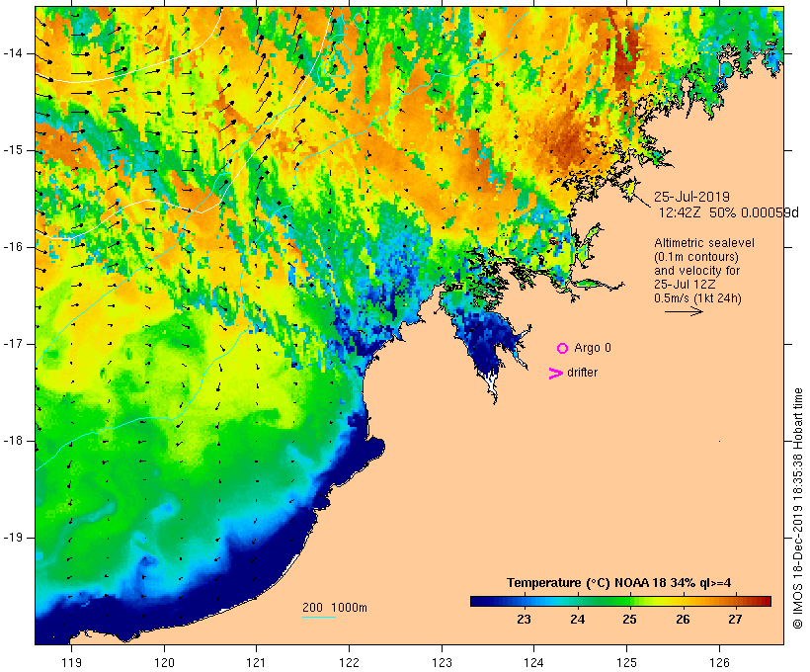The width and height of the screenshot is (810, 672).
Task: Click the 'Temperature (°C) NOAA 18 34% ql>=4' title
Action: (x=619, y=583)
